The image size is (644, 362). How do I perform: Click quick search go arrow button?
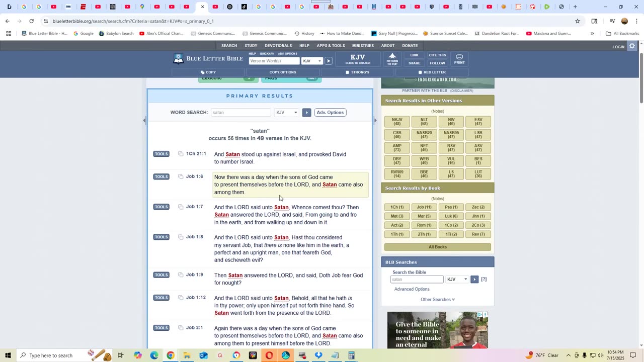tap(328, 61)
